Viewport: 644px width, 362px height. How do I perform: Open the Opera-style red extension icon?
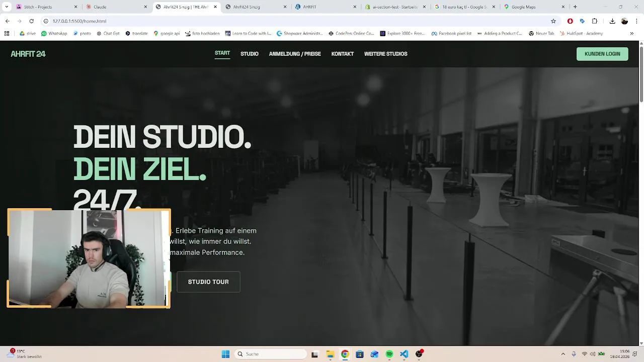click(x=570, y=21)
